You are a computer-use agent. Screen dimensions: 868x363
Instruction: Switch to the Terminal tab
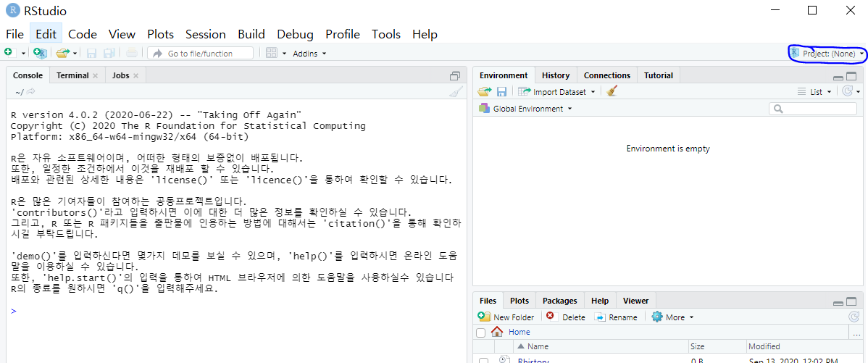[72, 75]
